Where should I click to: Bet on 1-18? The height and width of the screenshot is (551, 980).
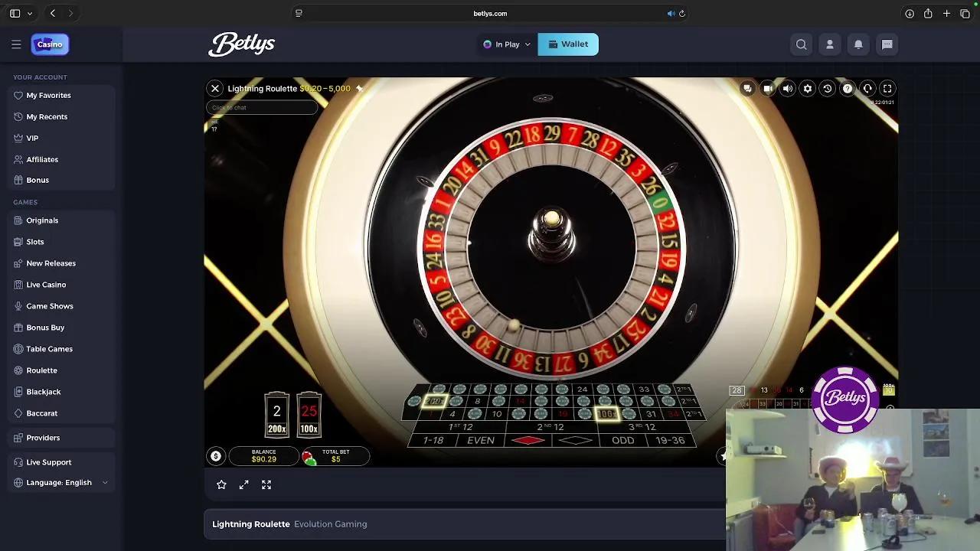pos(433,441)
